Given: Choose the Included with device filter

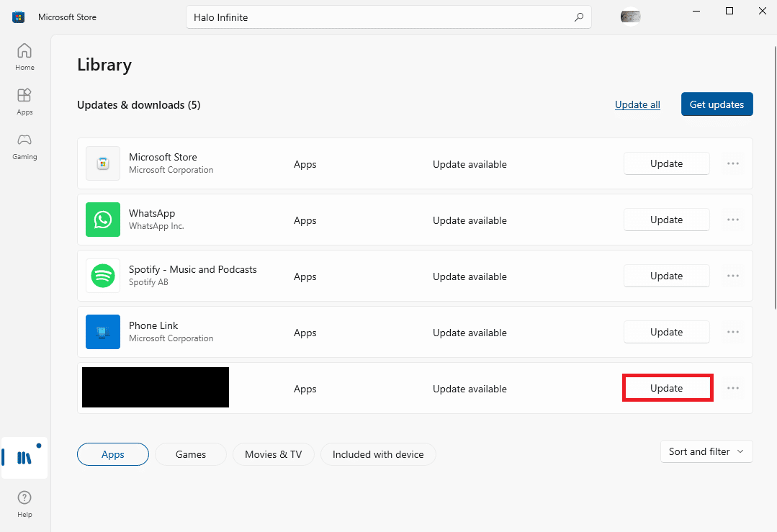Looking at the screenshot, I should 378,454.
